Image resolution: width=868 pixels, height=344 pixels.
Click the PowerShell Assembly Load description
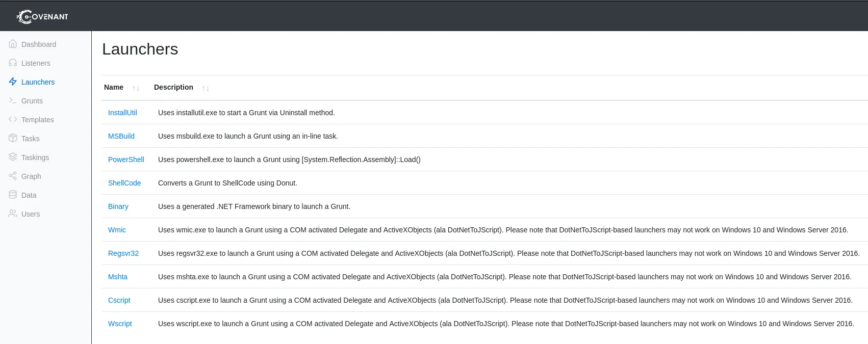coord(289,160)
